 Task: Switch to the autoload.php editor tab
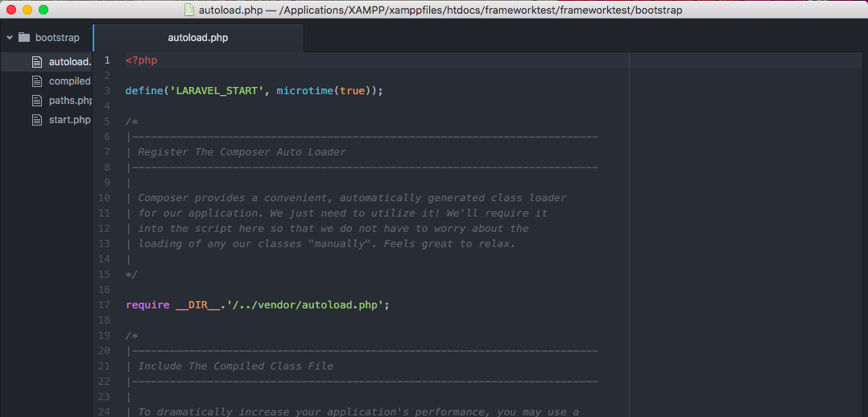[x=198, y=38]
